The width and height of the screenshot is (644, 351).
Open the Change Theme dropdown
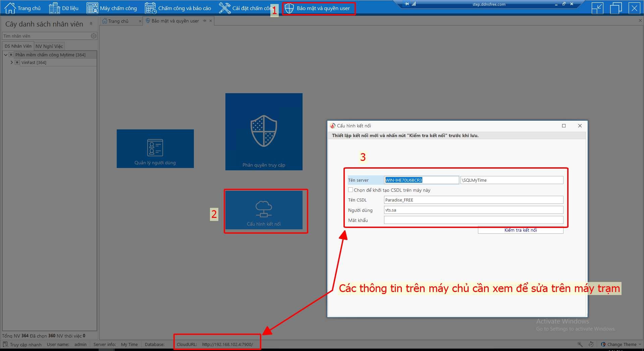pyautogui.click(x=621, y=344)
